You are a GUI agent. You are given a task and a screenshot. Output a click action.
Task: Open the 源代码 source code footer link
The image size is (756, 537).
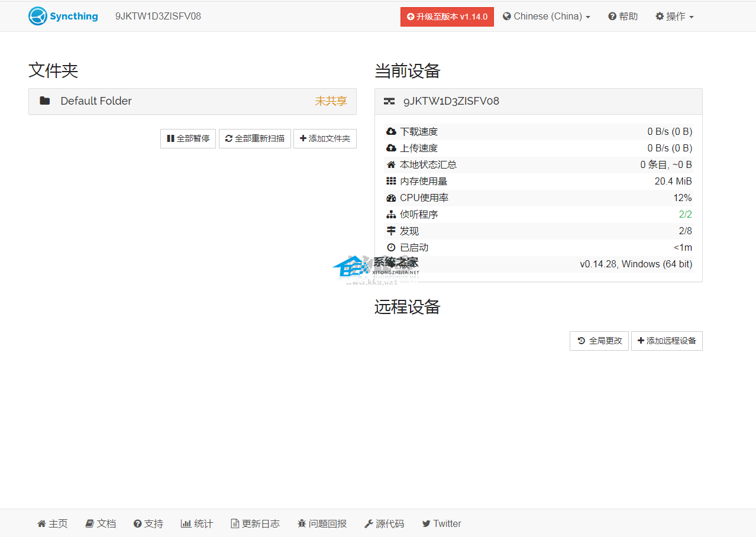point(385,523)
